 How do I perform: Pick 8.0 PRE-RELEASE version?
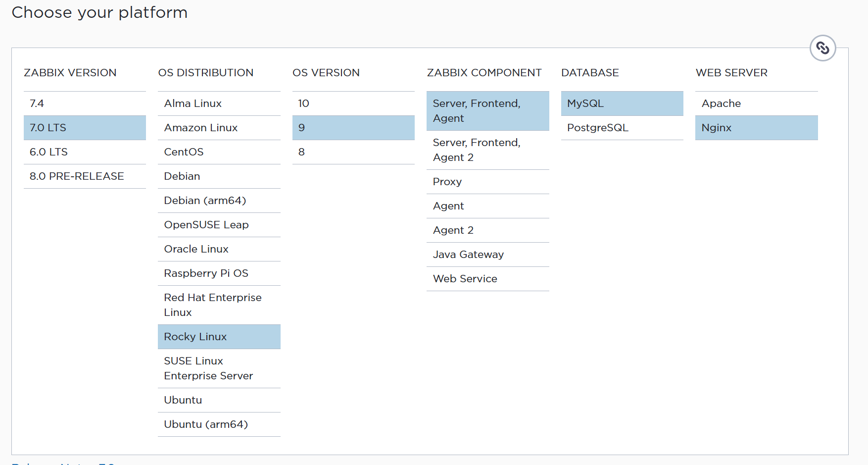[85, 176]
